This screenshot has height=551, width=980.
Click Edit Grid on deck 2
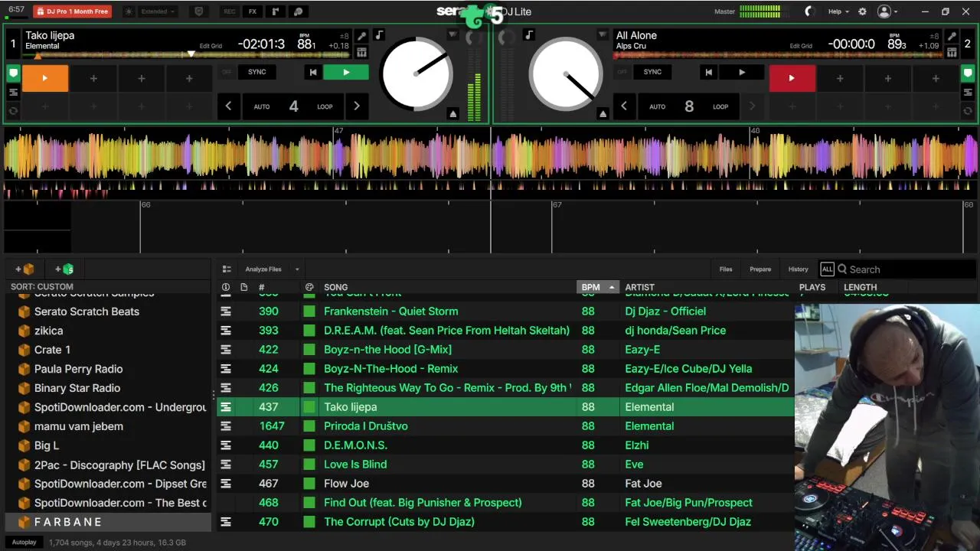pyautogui.click(x=801, y=46)
